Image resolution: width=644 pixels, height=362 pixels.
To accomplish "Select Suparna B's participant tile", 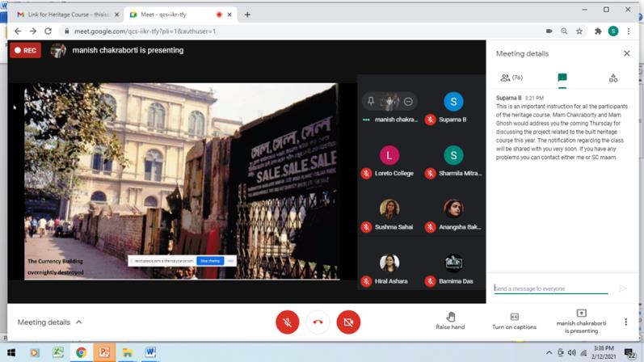I will coord(453,107).
